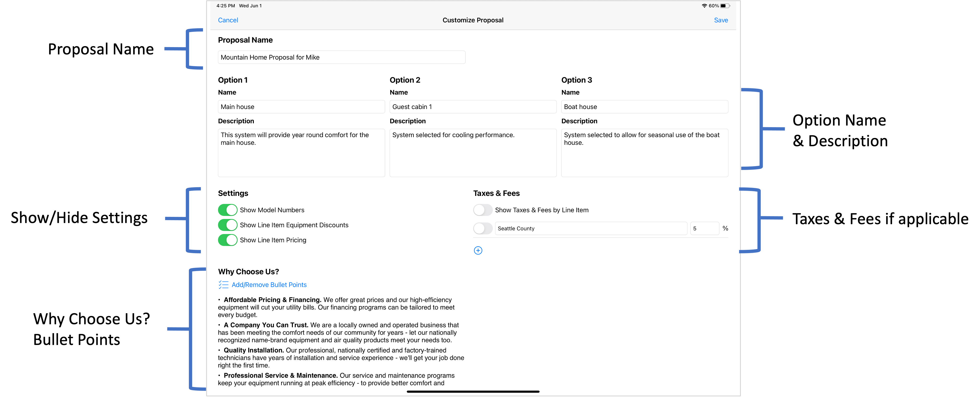Add a new tax or fee row
980x397 pixels.
pos(478,251)
